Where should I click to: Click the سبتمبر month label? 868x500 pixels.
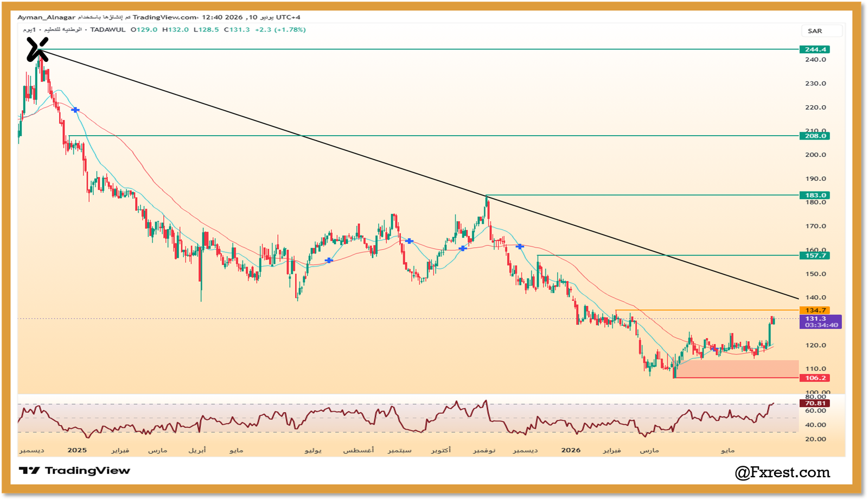(x=400, y=451)
